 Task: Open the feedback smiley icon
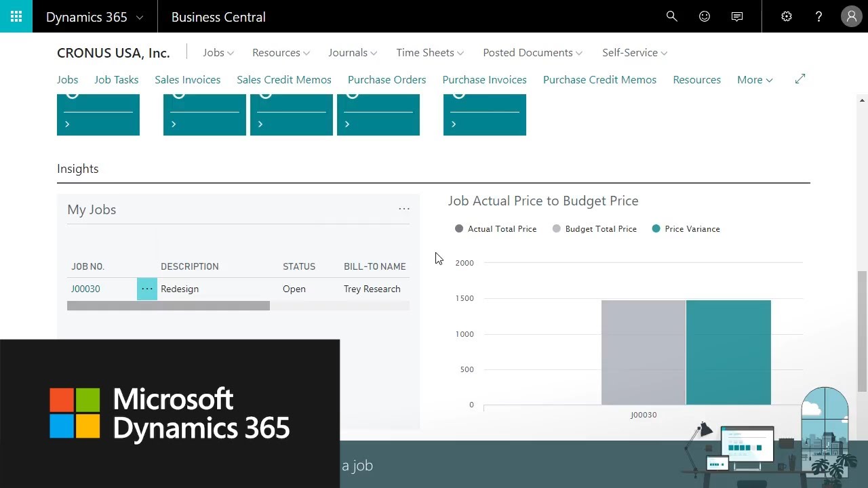[x=705, y=16]
